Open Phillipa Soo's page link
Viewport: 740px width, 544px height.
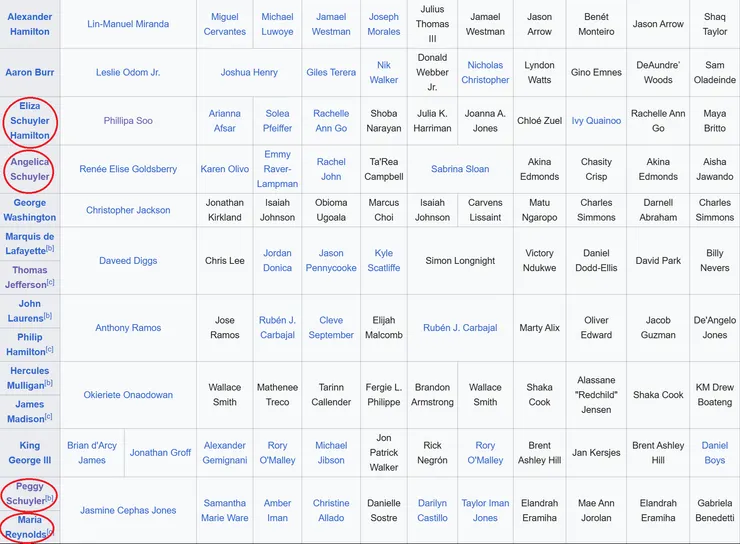(128, 121)
